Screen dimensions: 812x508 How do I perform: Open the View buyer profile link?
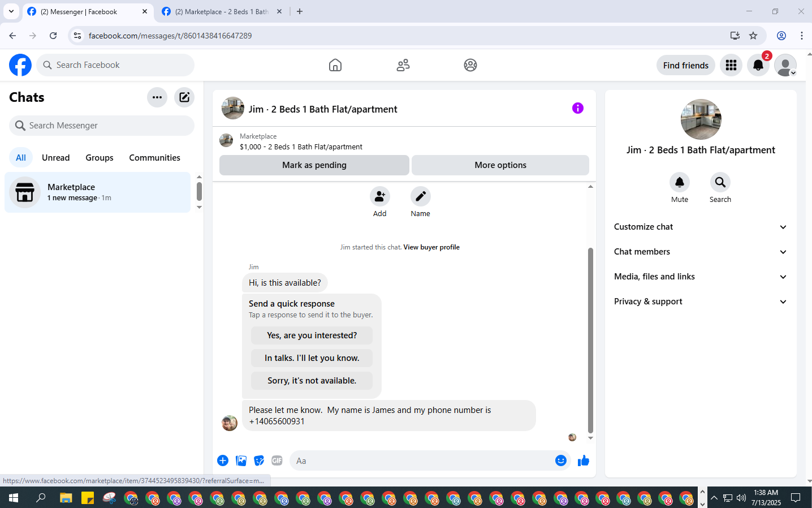click(431, 247)
